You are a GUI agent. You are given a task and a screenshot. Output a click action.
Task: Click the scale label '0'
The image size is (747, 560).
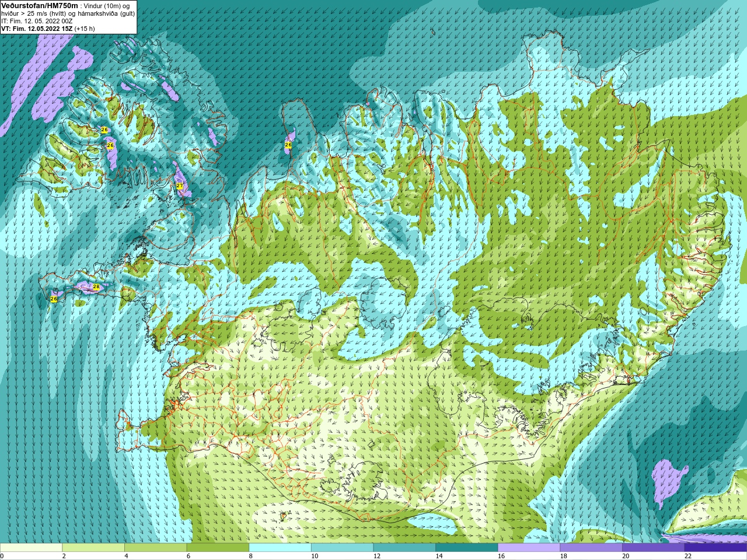coord(2,556)
